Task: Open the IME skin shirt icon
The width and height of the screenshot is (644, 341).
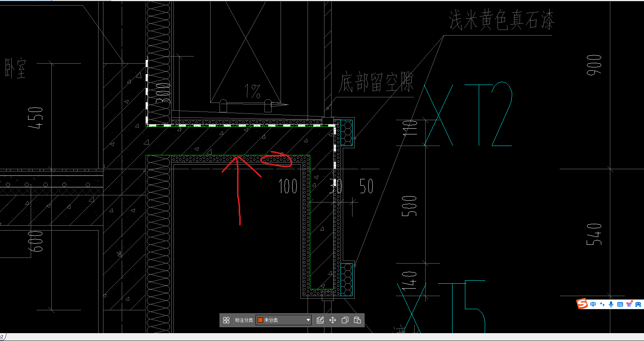Action: click(629, 304)
